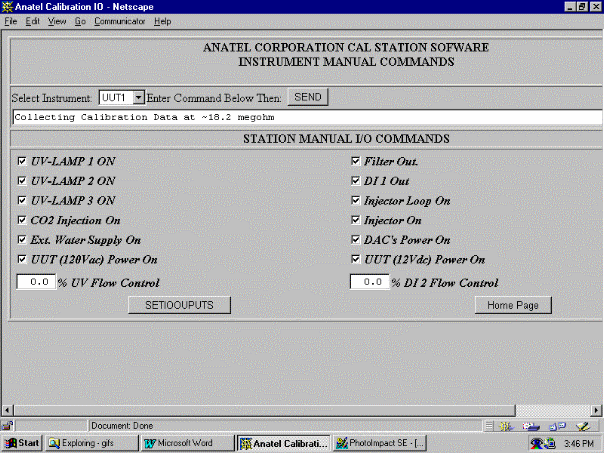Toggle the UV-LAMP 3 ON checkbox
604x453 pixels.
(22, 200)
